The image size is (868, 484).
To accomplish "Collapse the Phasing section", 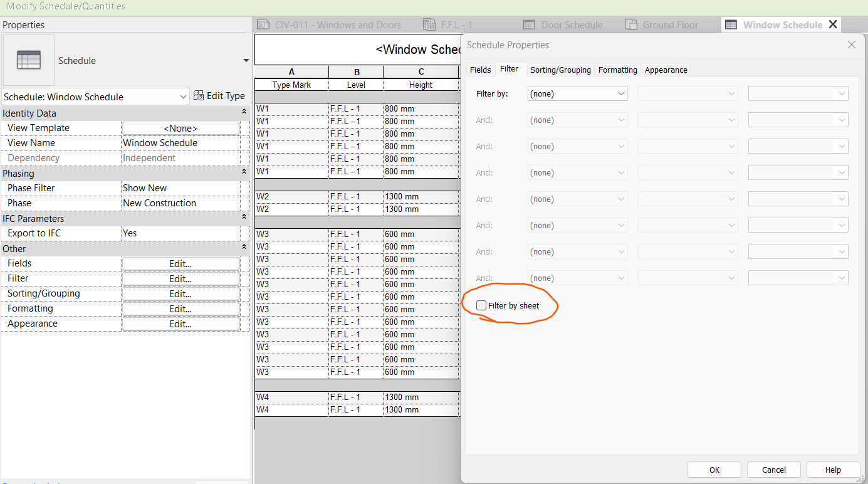I will pos(244,173).
